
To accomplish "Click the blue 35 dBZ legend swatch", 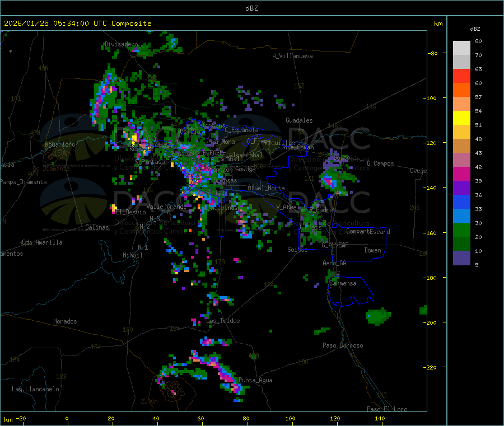I will [461, 202].
